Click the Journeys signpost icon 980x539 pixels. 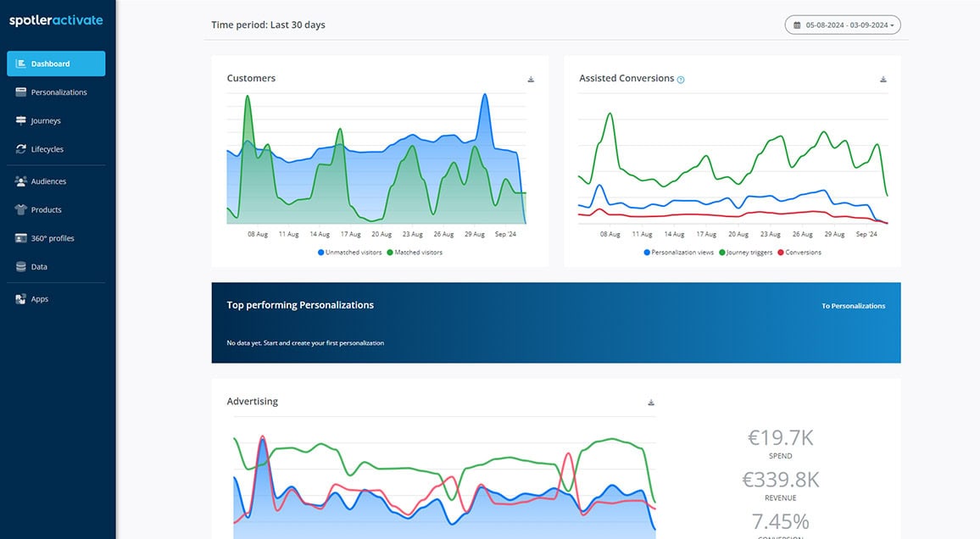(21, 120)
